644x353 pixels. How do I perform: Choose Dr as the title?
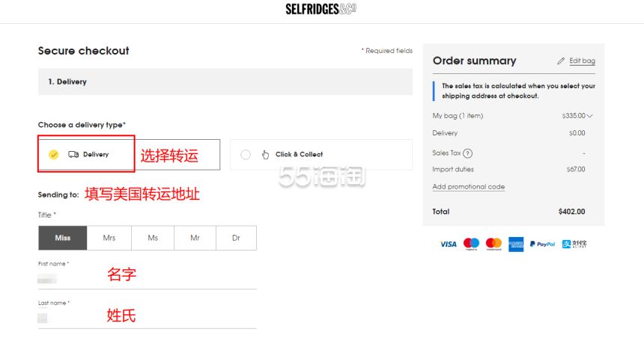(236, 238)
